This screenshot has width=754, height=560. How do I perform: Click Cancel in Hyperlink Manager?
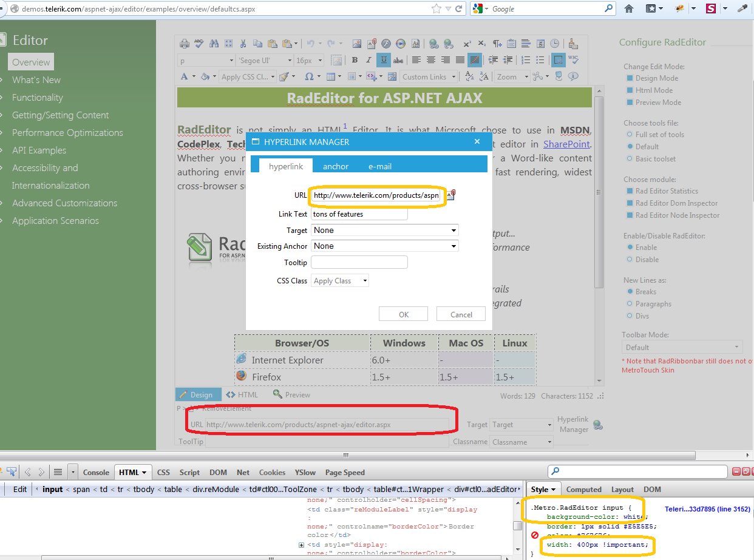(x=461, y=314)
